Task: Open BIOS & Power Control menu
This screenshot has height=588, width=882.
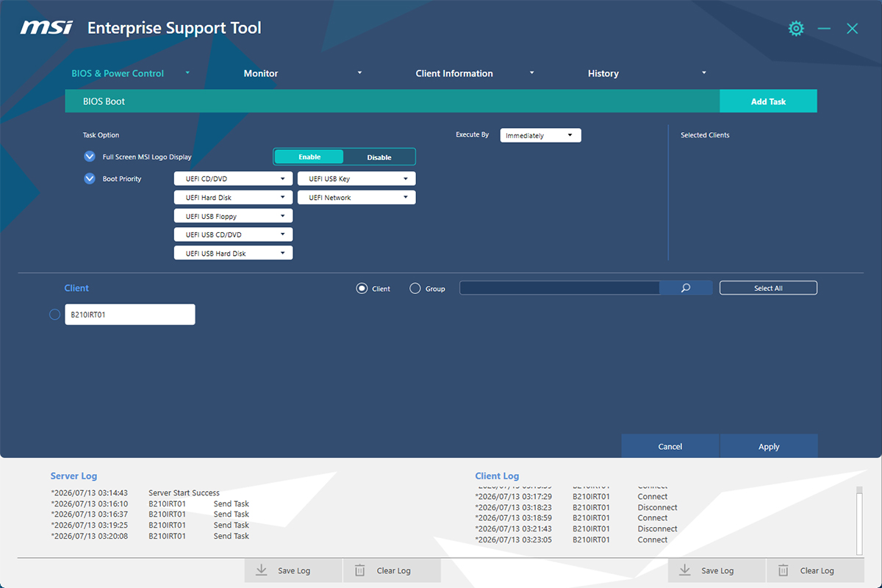Action: click(x=130, y=73)
